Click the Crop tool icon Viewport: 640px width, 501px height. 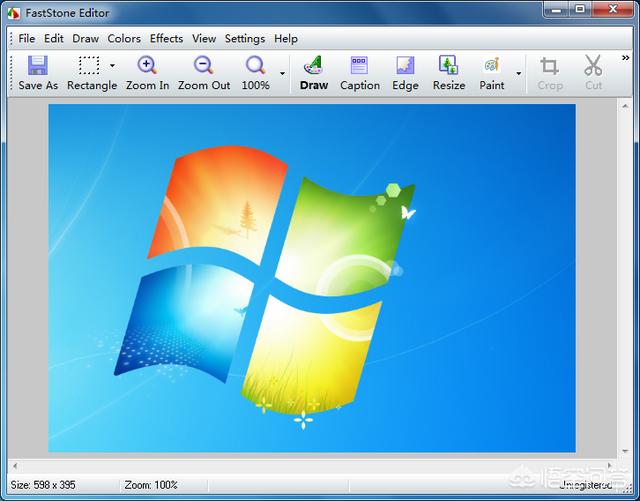[549, 66]
